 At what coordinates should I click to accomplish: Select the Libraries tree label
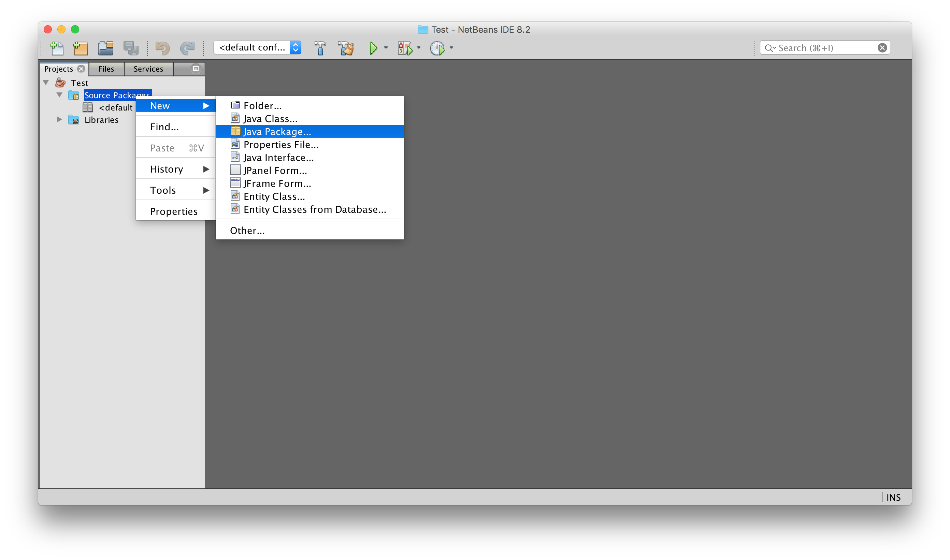(101, 120)
